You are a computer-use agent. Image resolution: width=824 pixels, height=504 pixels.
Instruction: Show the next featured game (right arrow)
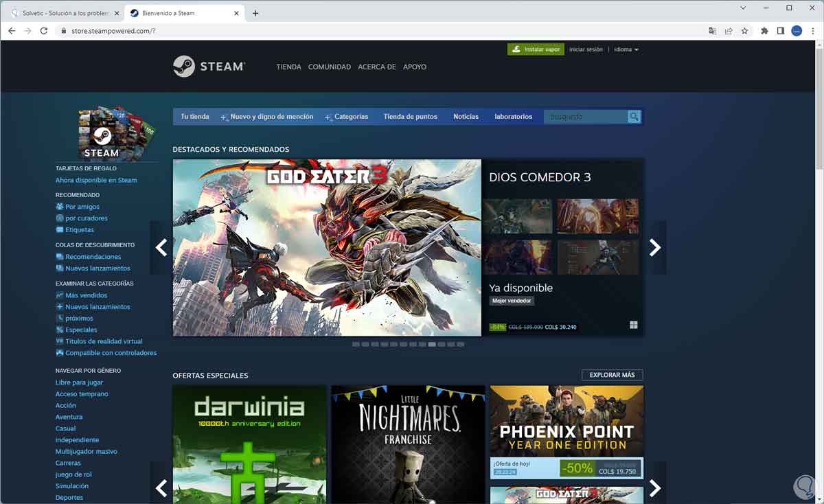click(x=655, y=247)
